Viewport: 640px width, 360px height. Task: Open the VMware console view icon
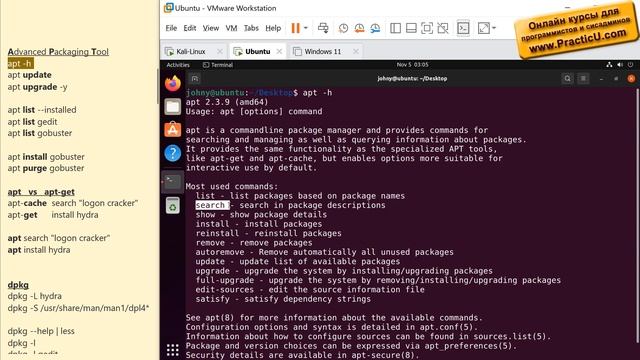[x=463, y=28]
